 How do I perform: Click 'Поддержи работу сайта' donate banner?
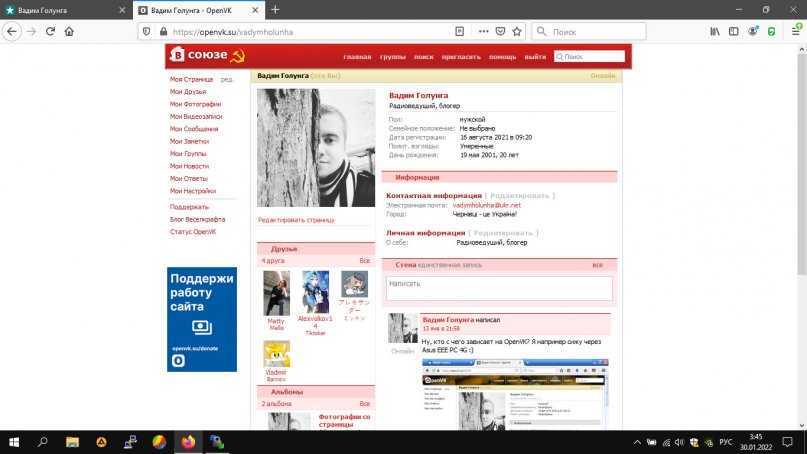tap(202, 319)
